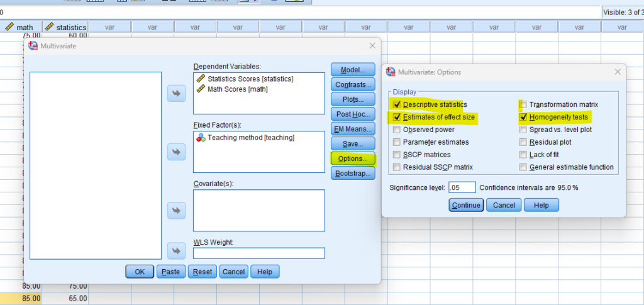Screen dimensions: 644x305
Task: Select Math Scores variable in dependent list
Action: pos(237,89)
